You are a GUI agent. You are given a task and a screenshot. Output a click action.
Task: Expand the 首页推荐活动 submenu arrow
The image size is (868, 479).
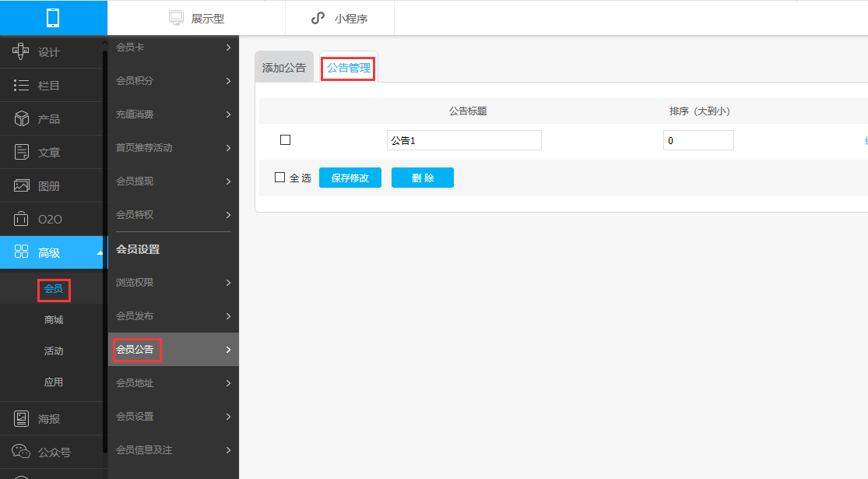tap(228, 148)
